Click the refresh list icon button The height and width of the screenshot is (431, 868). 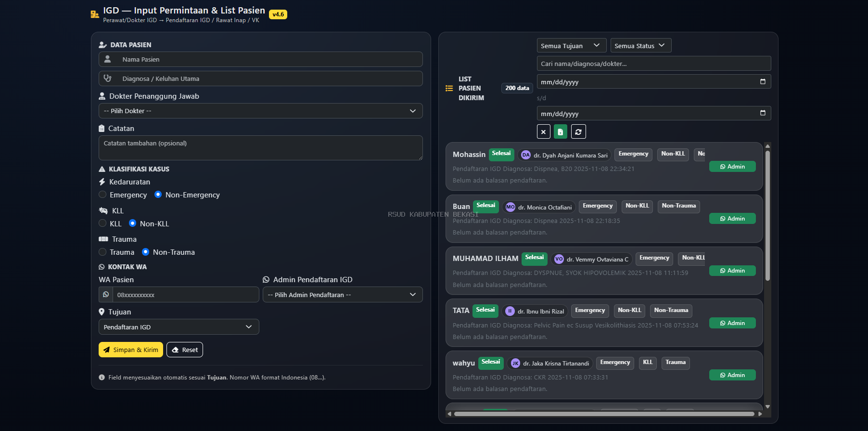[578, 131]
